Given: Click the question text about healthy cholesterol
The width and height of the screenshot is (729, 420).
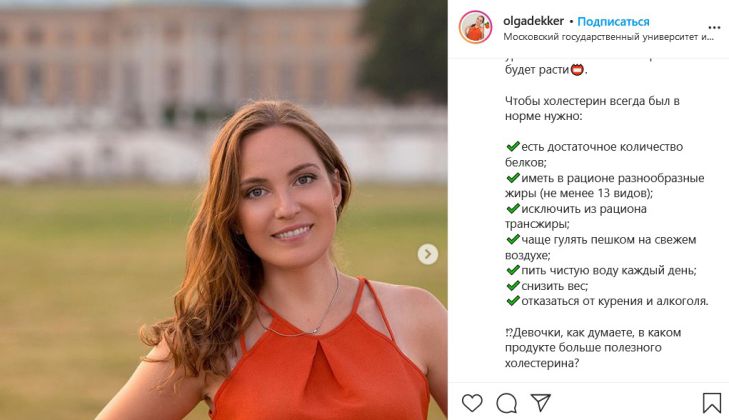Looking at the screenshot, I should click(x=590, y=347).
